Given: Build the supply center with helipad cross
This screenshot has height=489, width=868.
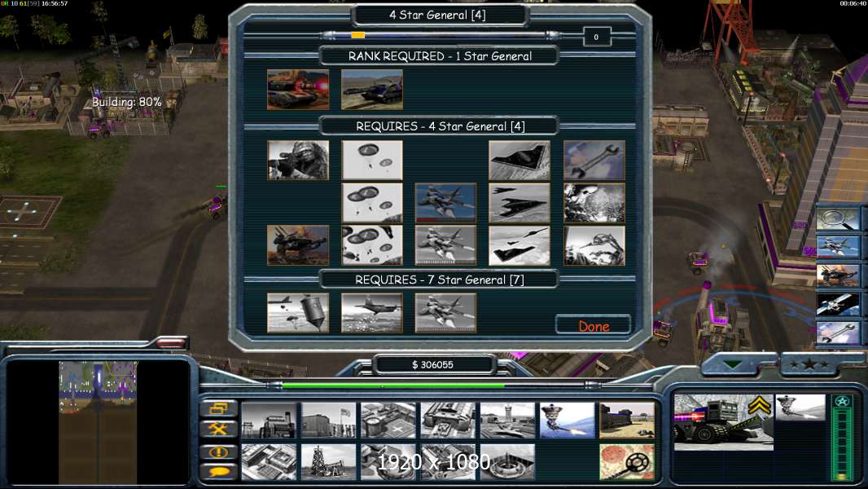Looking at the screenshot, I should coord(388,421).
